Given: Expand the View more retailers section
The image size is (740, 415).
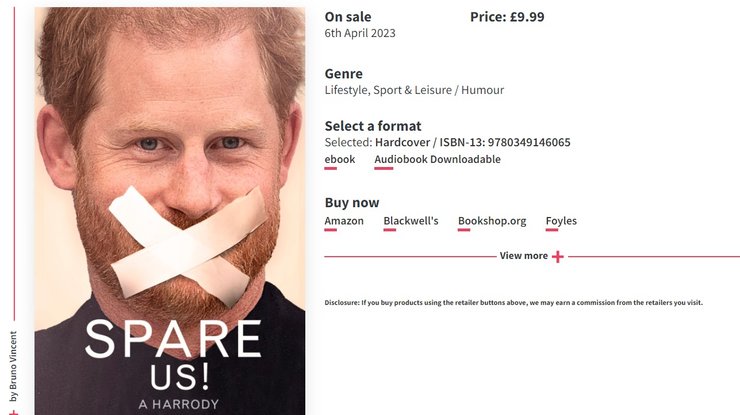Looking at the screenshot, I should click(524, 256).
